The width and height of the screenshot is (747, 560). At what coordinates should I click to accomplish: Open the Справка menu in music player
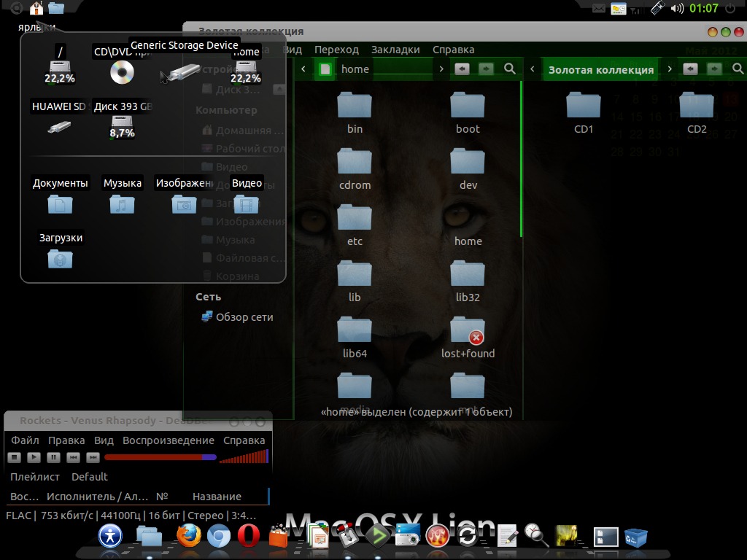click(x=244, y=440)
